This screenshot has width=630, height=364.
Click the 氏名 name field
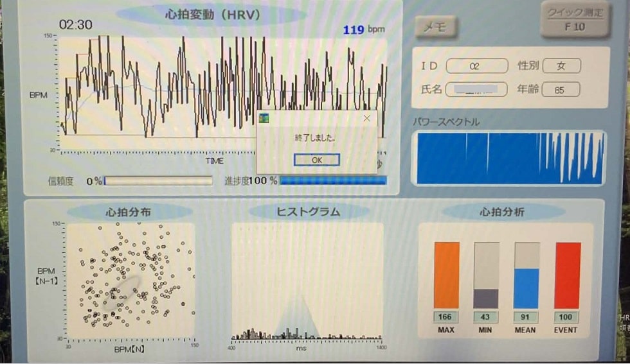tap(476, 89)
